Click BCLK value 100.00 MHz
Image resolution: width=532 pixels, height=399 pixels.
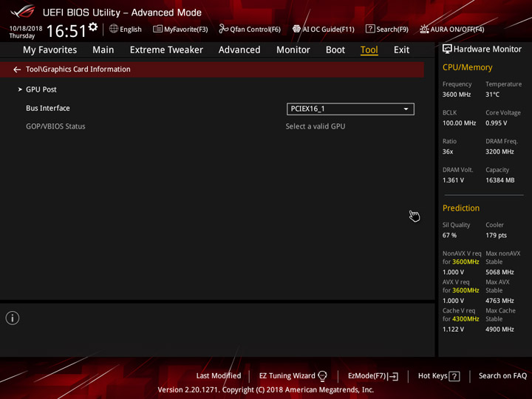click(x=459, y=123)
